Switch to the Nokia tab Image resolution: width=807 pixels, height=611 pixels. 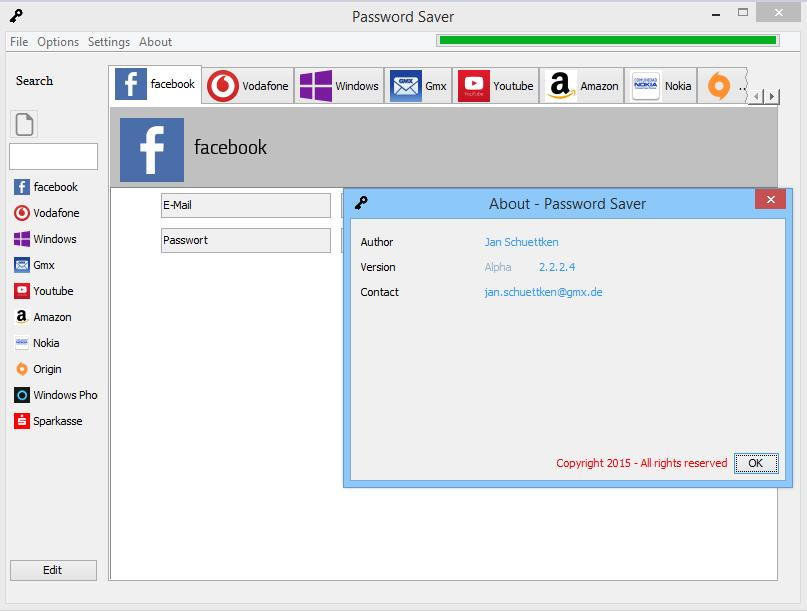[x=661, y=86]
